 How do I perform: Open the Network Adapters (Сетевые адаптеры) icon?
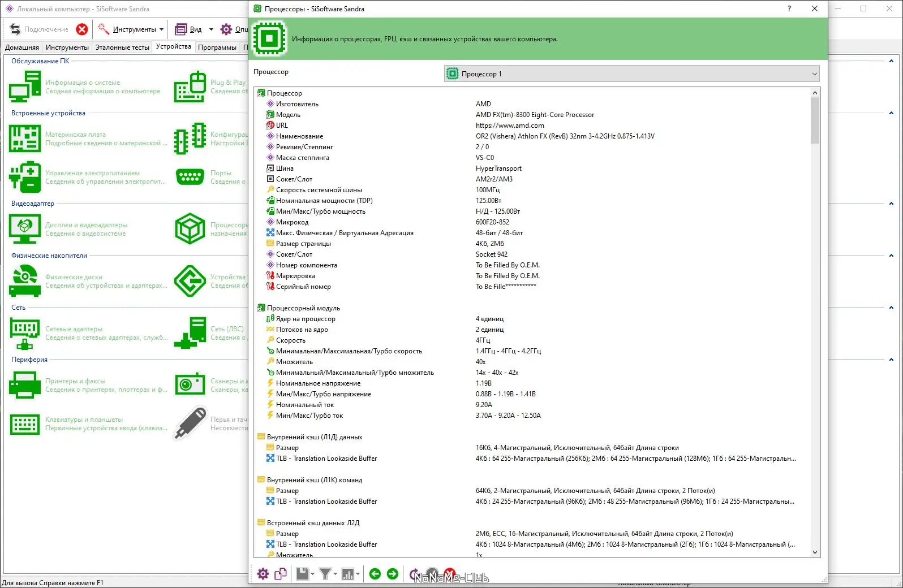coord(25,333)
